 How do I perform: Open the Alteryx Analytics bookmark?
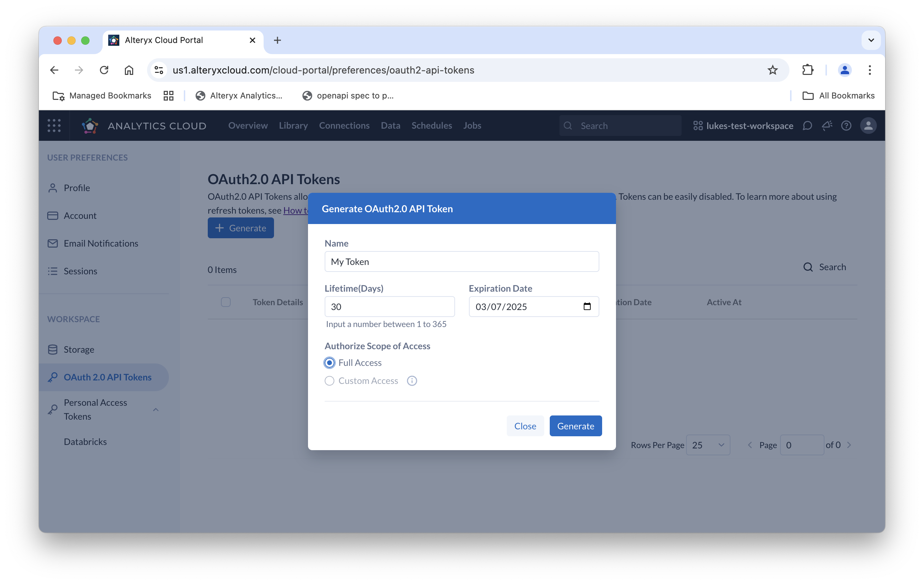[x=239, y=96]
